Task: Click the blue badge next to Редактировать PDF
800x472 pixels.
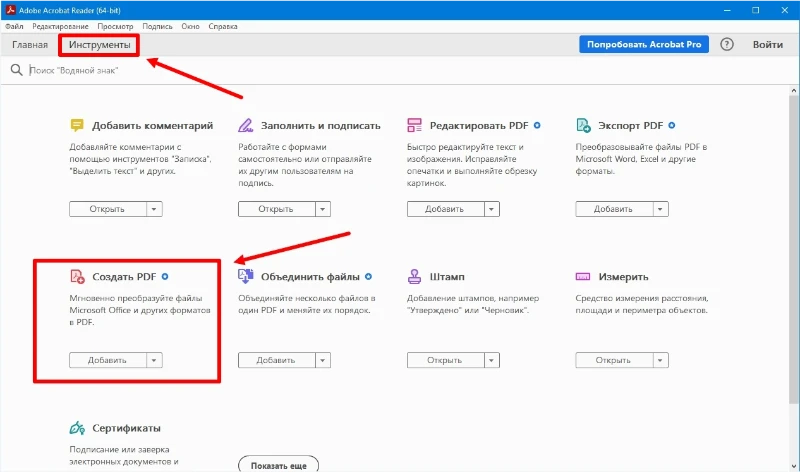Action: (x=537, y=125)
